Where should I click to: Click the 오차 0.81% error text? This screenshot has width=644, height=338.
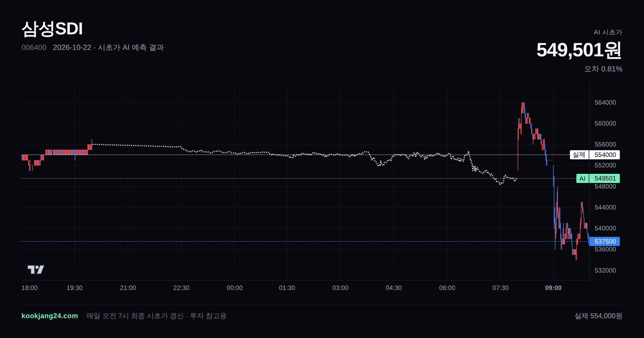point(603,69)
